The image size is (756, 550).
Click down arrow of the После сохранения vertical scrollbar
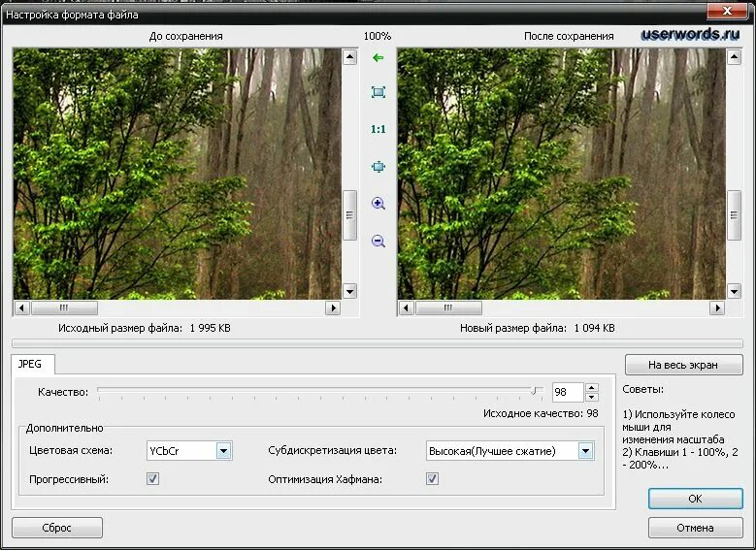(734, 291)
